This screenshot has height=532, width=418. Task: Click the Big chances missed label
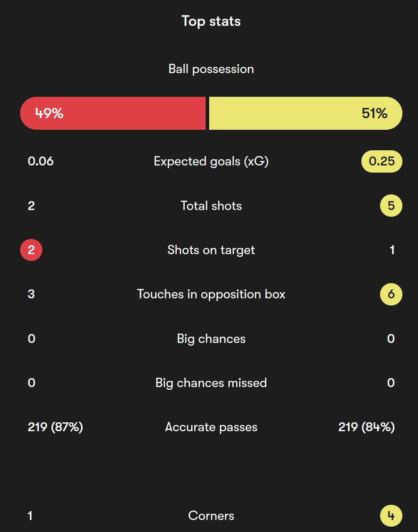[x=211, y=383]
